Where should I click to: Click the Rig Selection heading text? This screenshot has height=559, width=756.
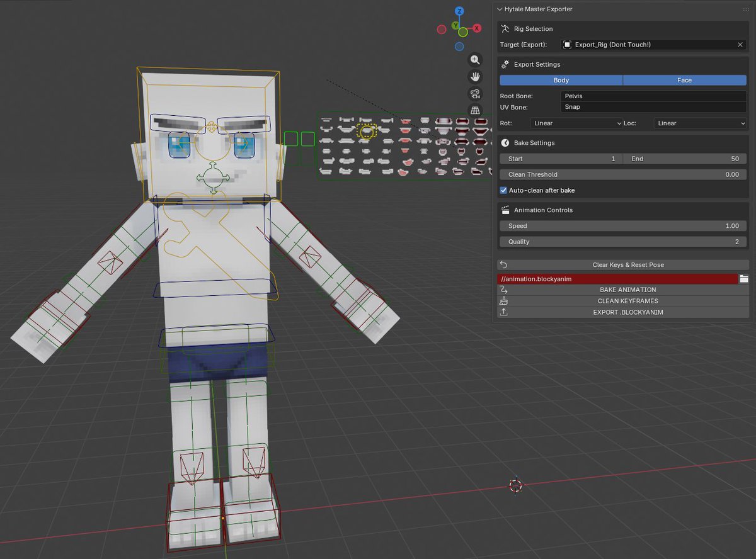click(x=533, y=29)
